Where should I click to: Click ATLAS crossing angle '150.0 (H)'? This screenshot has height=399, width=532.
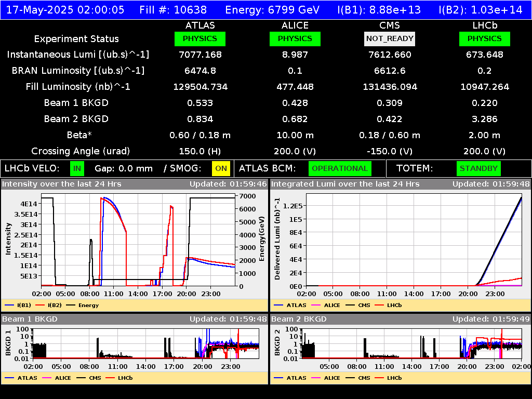point(200,151)
